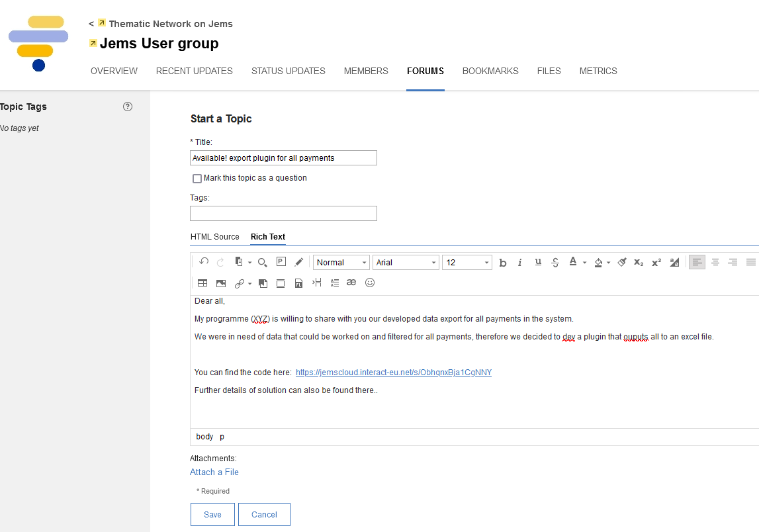Open the Arial font family dropdown

[406, 263]
